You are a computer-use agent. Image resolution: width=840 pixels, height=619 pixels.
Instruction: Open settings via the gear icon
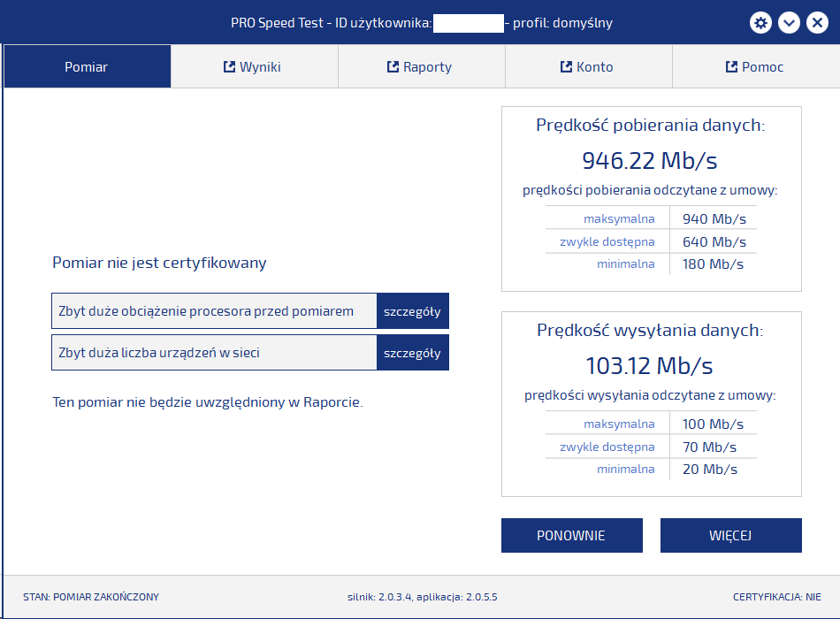pos(760,24)
